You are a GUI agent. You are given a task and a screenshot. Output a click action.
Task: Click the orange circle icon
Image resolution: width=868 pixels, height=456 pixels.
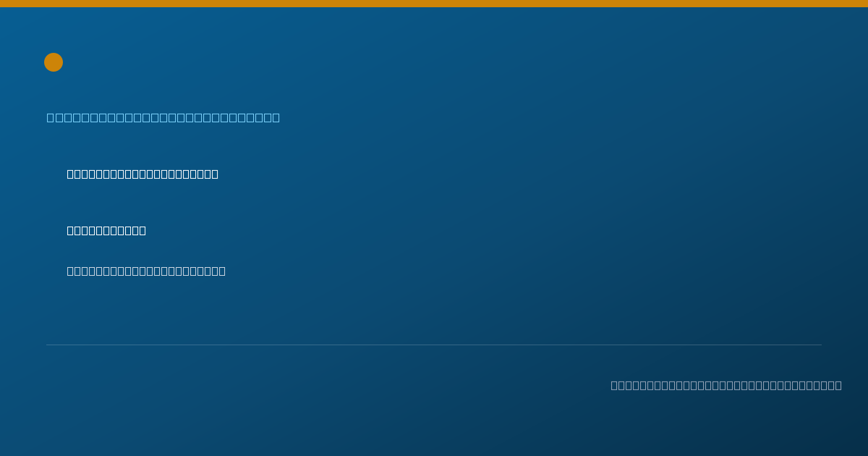click(54, 62)
